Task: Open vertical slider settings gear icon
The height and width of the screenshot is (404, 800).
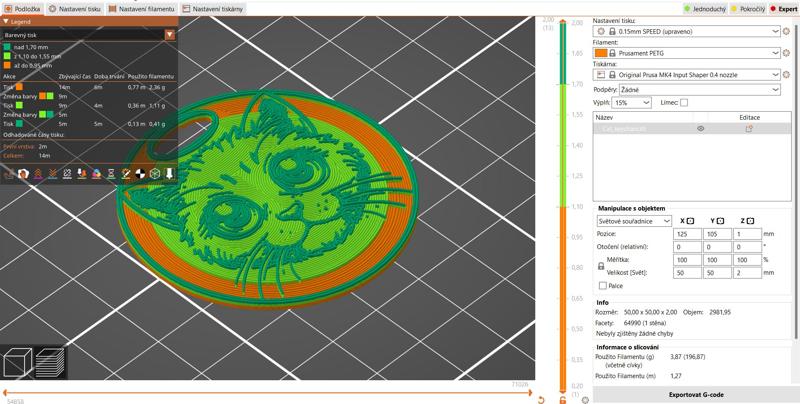Action: pyautogui.click(x=585, y=400)
